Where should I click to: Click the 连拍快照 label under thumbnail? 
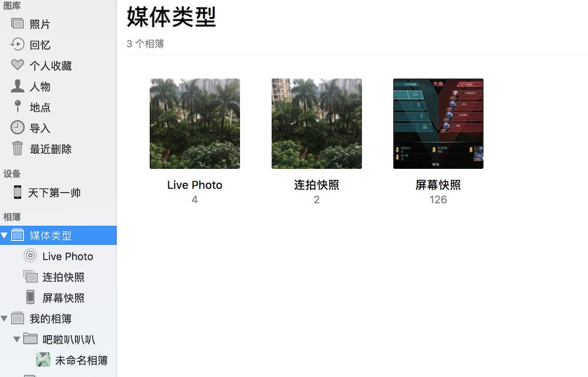(316, 185)
